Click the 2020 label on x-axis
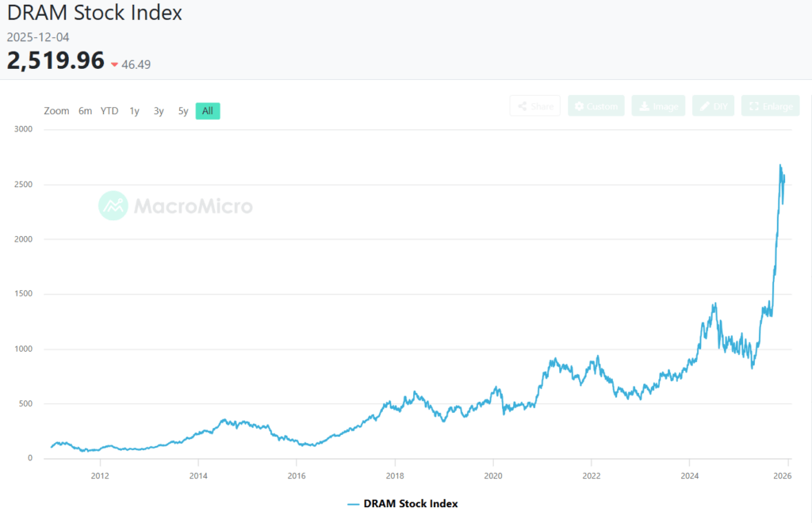Screen dimensions: 812x523 point(493,475)
